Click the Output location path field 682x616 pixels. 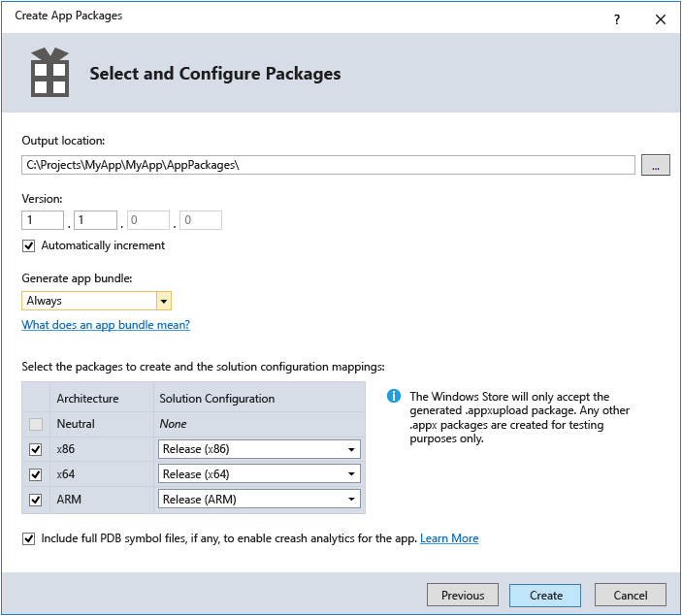click(x=328, y=165)
